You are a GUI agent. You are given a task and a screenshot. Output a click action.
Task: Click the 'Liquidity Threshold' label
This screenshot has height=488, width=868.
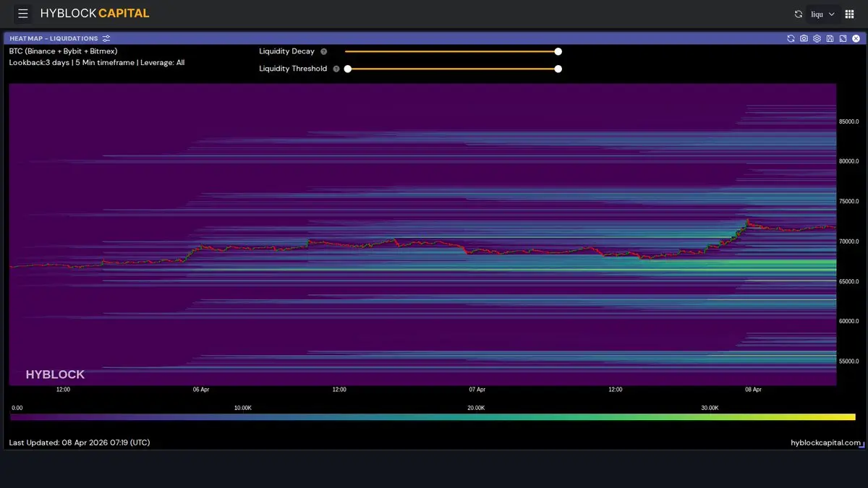click(x=293, y=69)
